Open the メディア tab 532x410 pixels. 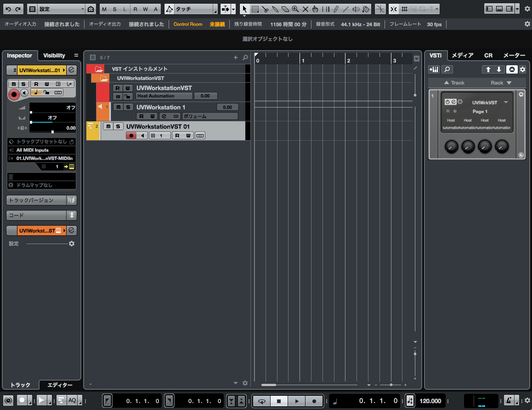[x=463, y=55]
